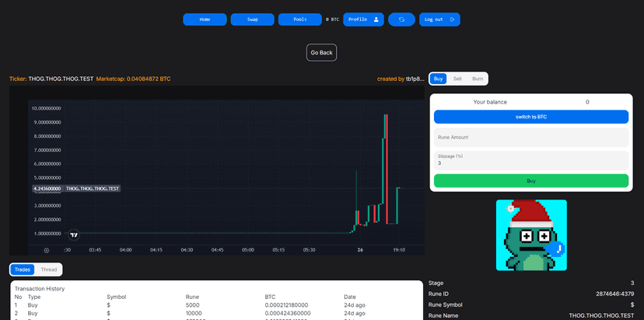The image size is (644, 320).
Task: Click the Go Back button
Action: click(x=321, y=53)
